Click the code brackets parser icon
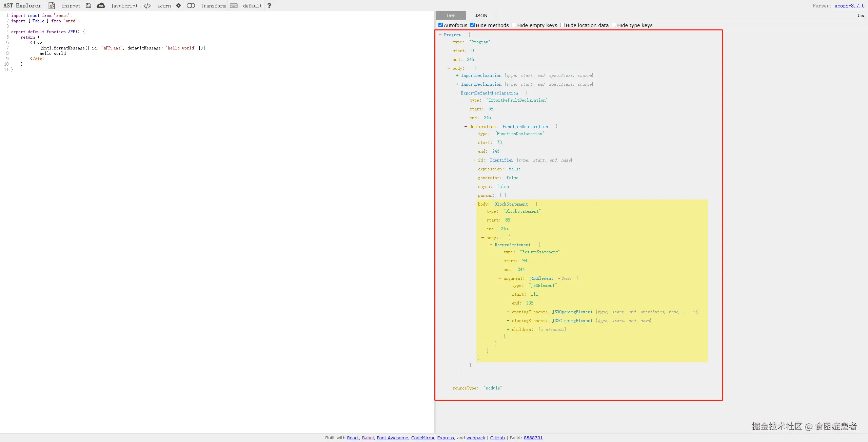 coord(147,5)
